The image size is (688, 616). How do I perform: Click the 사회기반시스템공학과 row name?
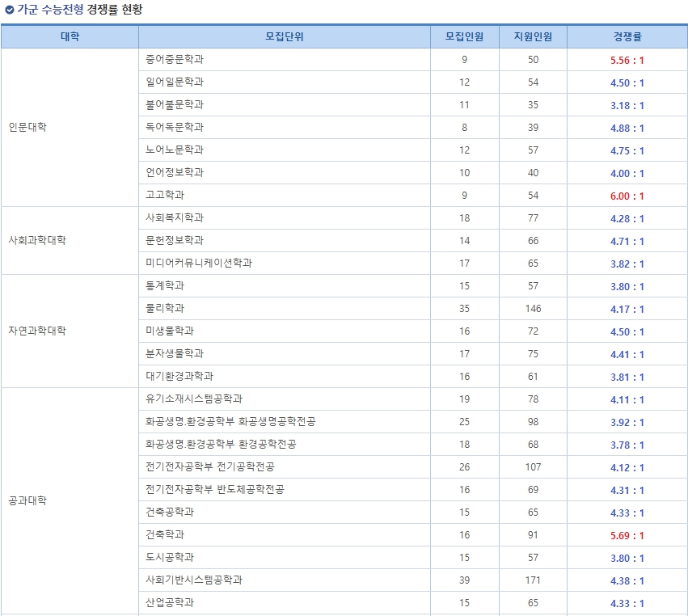tap(194, 580)
